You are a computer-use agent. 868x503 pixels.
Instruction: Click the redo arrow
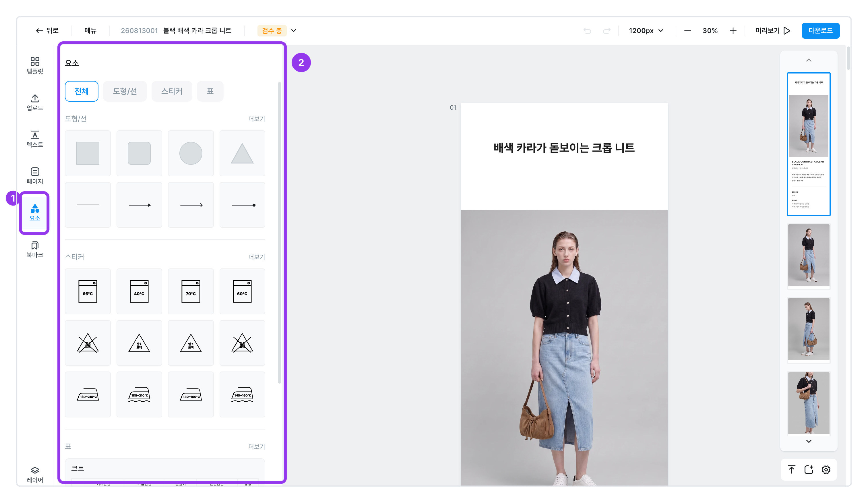pos(607,31)
